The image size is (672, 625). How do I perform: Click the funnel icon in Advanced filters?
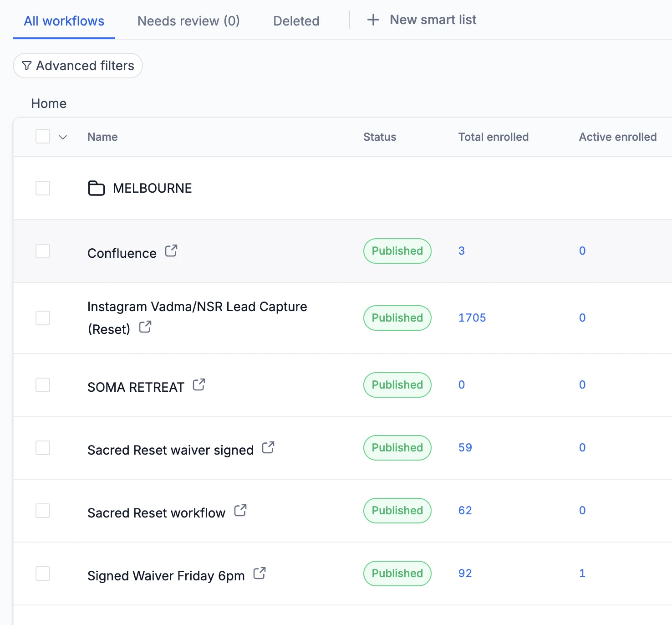tap(27, 66)
